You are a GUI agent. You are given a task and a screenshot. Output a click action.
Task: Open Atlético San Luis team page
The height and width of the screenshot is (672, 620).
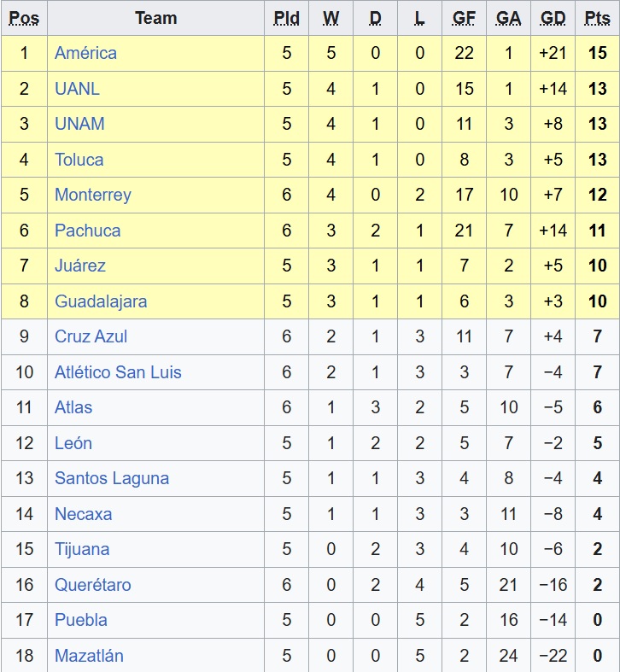(x=118, y=372)
